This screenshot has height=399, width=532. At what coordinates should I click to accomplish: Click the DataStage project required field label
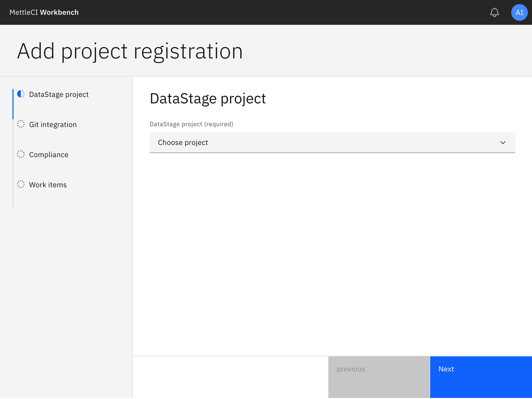(x=191, y=124)
